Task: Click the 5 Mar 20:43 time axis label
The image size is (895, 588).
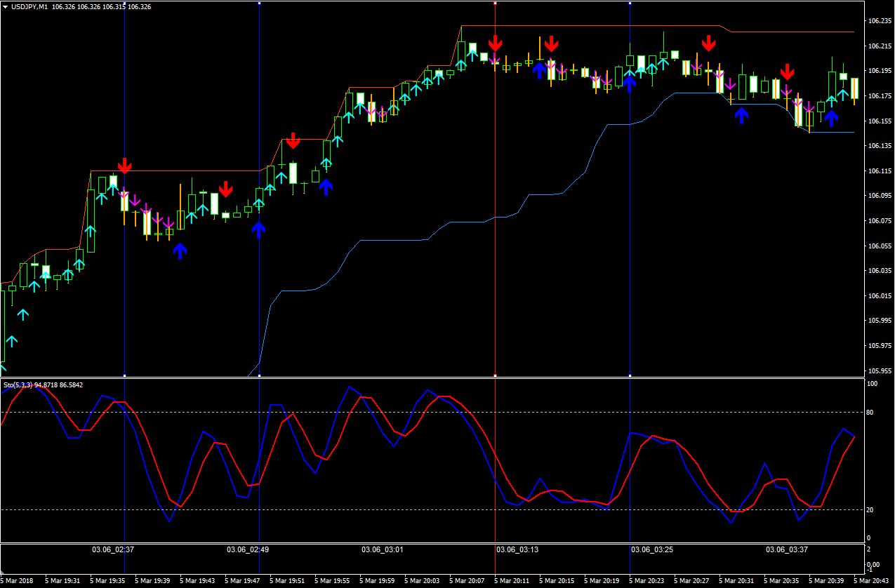Action: click(871, 581)
